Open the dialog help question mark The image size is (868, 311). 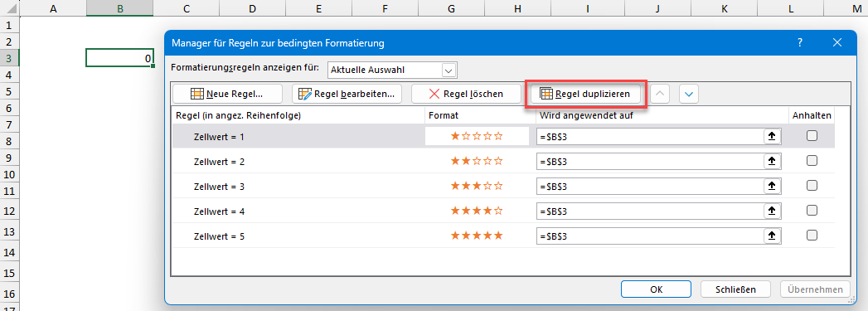point(800,42)
